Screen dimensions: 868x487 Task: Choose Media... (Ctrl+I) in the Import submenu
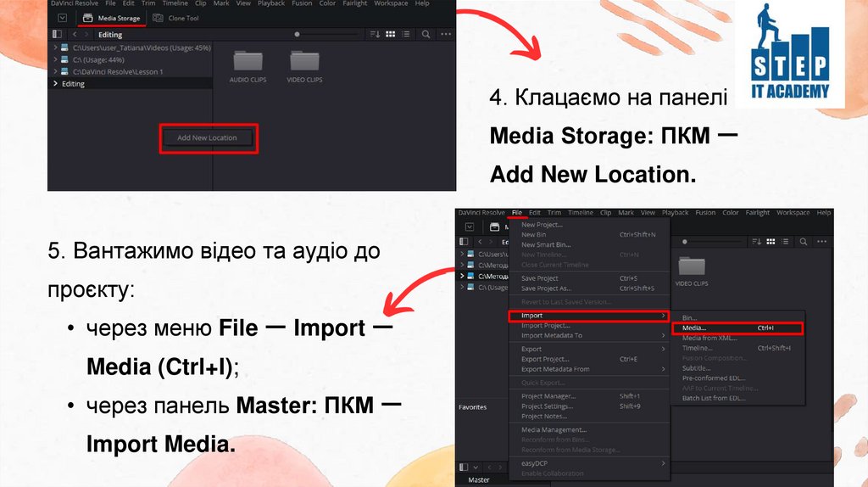pos(737,328)
